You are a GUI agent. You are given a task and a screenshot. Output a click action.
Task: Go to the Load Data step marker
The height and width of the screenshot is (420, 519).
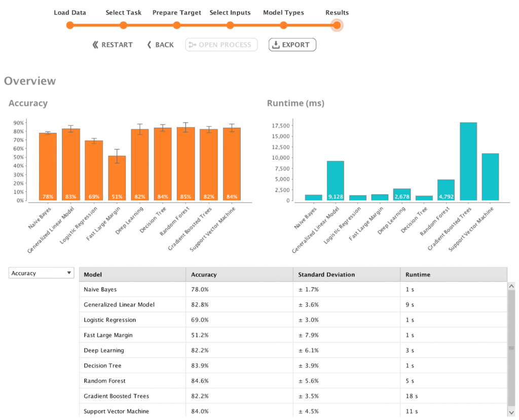pos(70,25)
